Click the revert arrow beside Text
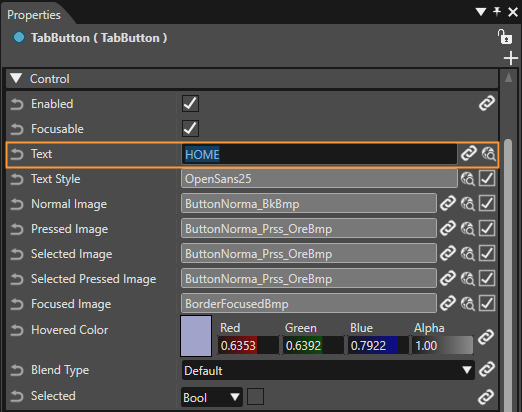522x412 pixels. tap(17, 154)
